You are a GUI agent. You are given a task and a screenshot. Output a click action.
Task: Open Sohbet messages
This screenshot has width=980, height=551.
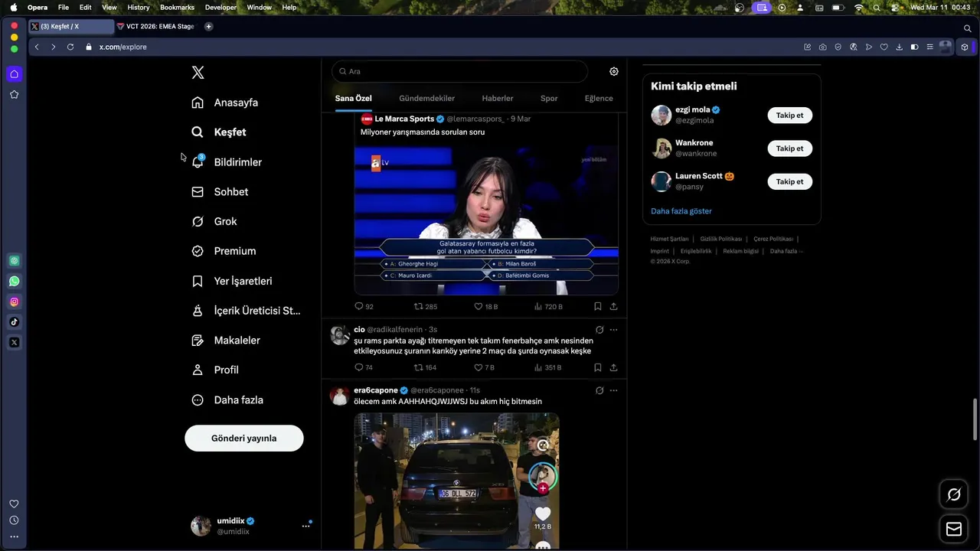coord(220,192)
